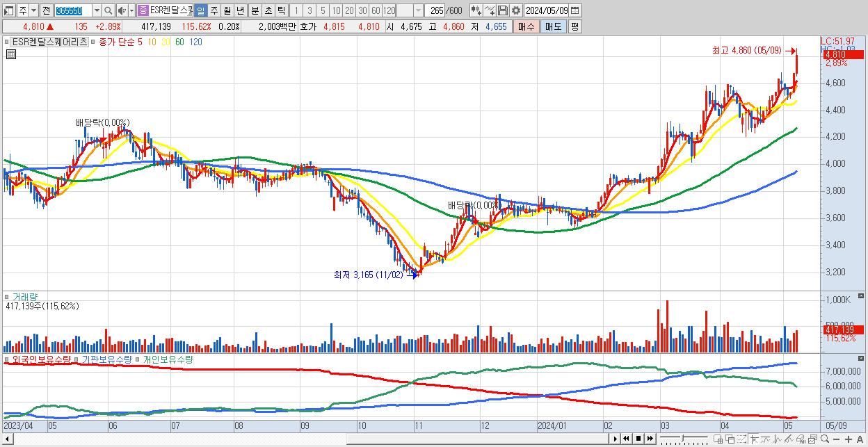Click the eraser with bars icon

(x=801, y=439)
